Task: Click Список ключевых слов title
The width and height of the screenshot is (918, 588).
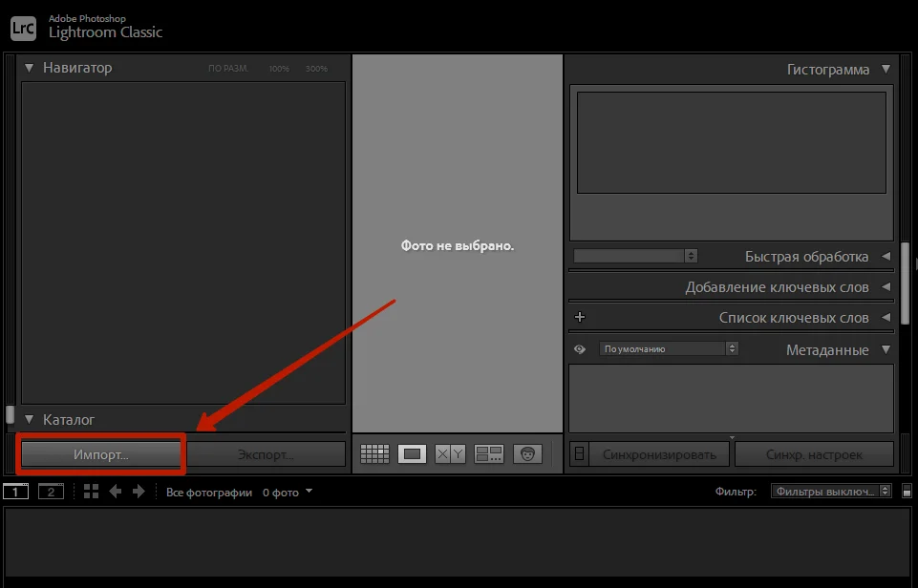Action: coord(794,318)
